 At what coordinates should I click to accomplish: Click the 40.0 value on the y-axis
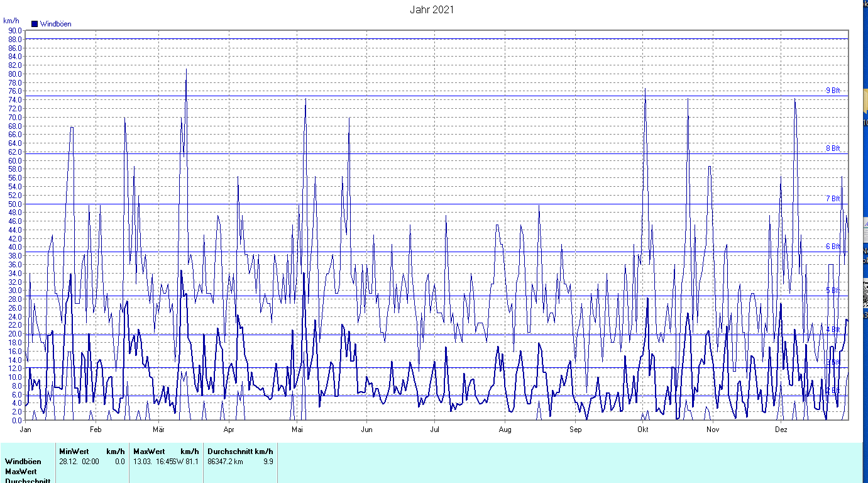[x=15, y=247]
